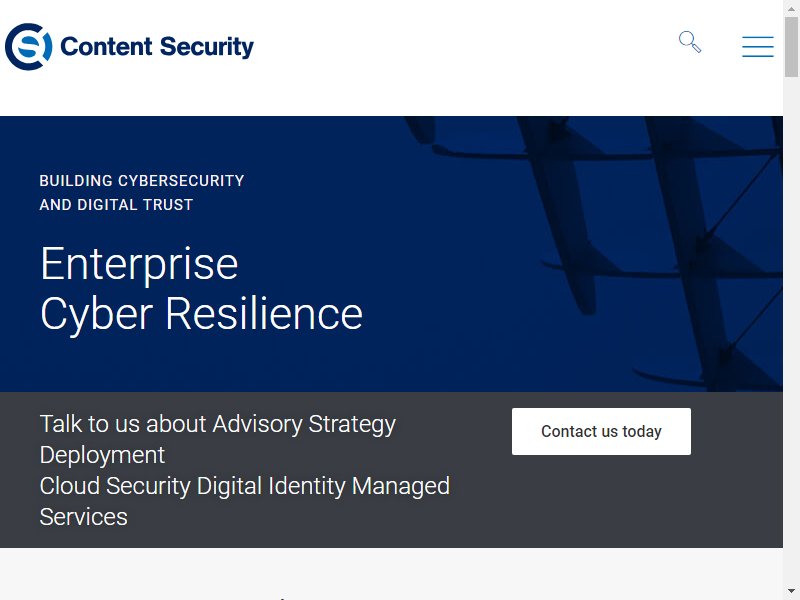The height and width of the screenshot is (600, 800).
Task: Click the And Digital Trust tagline line
Action: click(x=116, y=205)
